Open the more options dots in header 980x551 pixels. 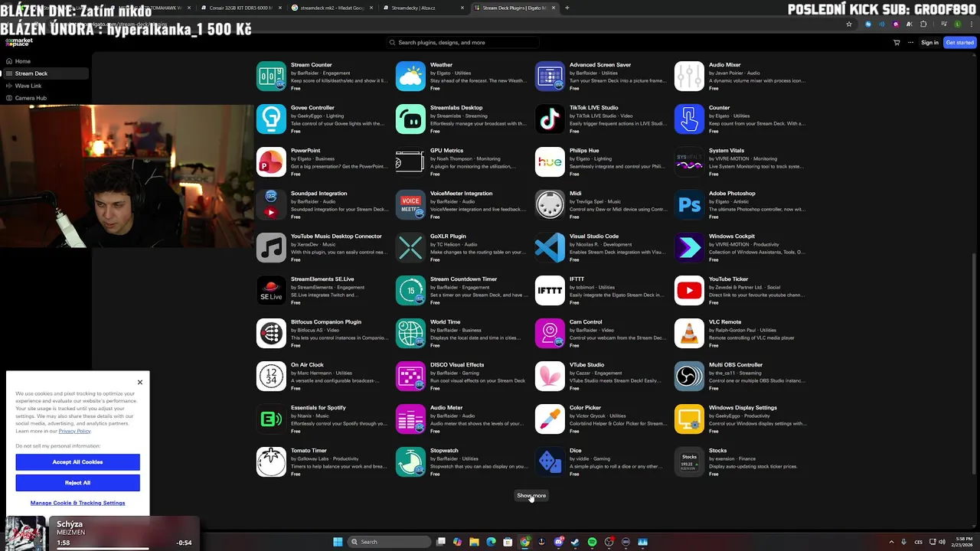910,42
